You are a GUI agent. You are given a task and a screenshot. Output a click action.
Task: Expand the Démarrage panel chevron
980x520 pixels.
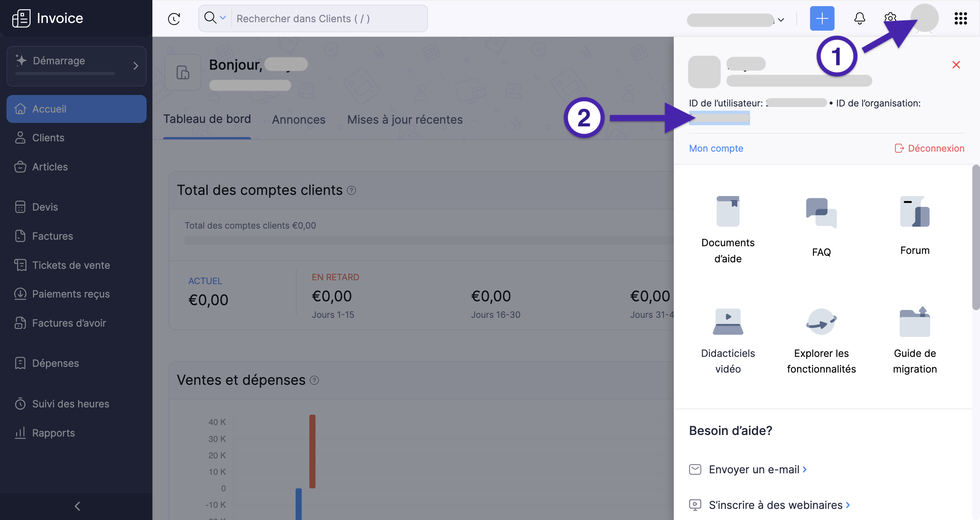tap(136, 66)
